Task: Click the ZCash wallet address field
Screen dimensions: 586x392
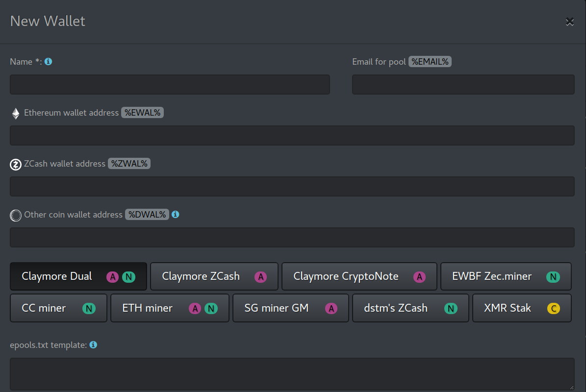Action: click(292, 186)
